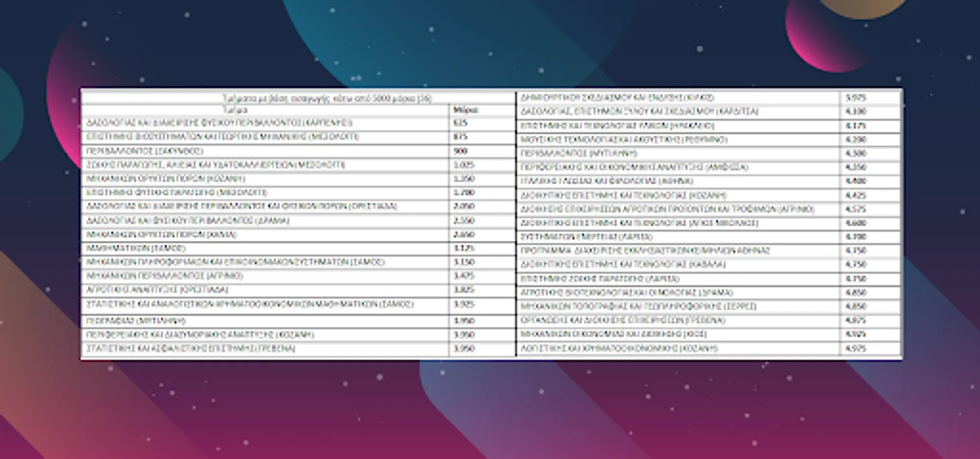
Task: Select ΠΕΡΙΦΕΡΕΙΑΚΗΣ ΚΑΙ ΟΙΚΟΝΟΜΙΚΗΣ ΑΝΑΠΤΥΞΗΣ (ΑΜΦΙΣΣΑ)
Action: (x=634, y=167)
